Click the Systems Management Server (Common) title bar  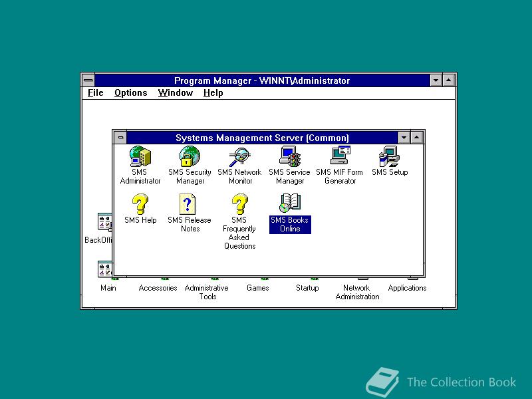tap(262, 138)
